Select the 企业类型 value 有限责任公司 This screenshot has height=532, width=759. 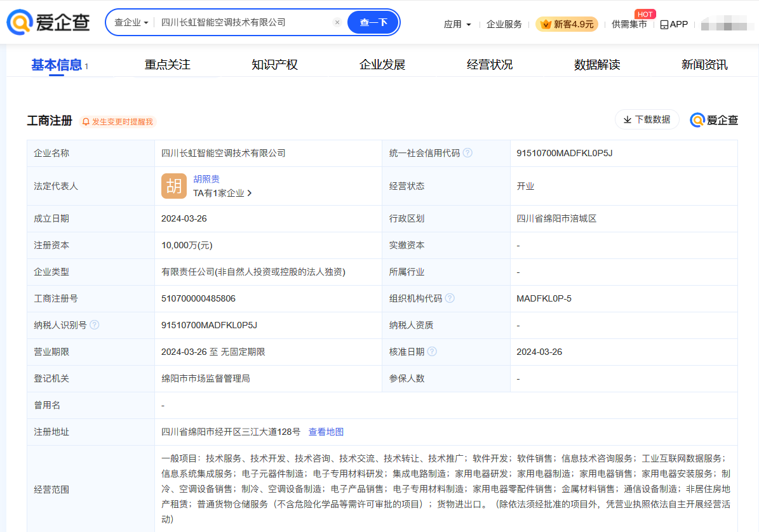[x=253, y=272]
